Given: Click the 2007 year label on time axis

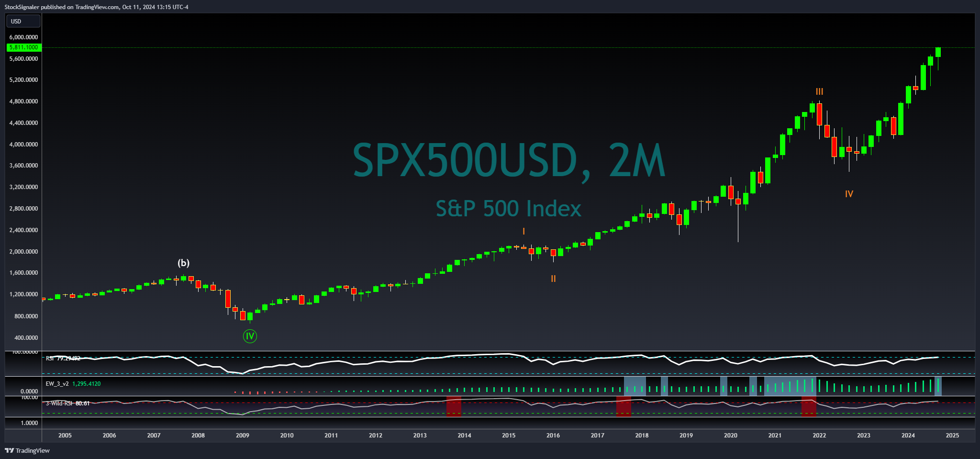Looking at the screenshot, I should click(x=154, y=436).
